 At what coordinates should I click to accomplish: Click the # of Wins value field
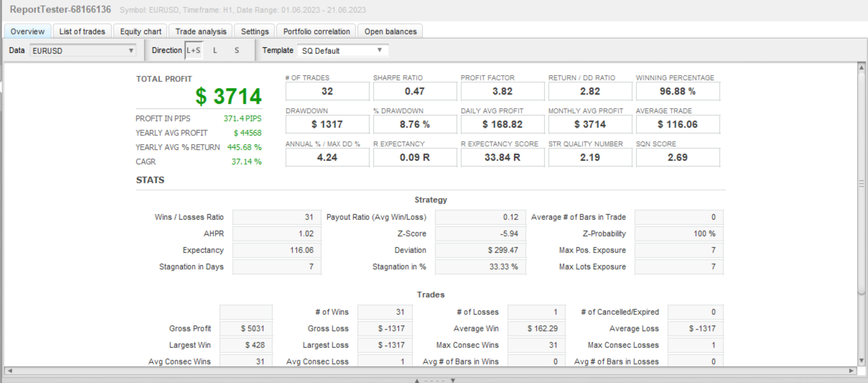(385, 312)
